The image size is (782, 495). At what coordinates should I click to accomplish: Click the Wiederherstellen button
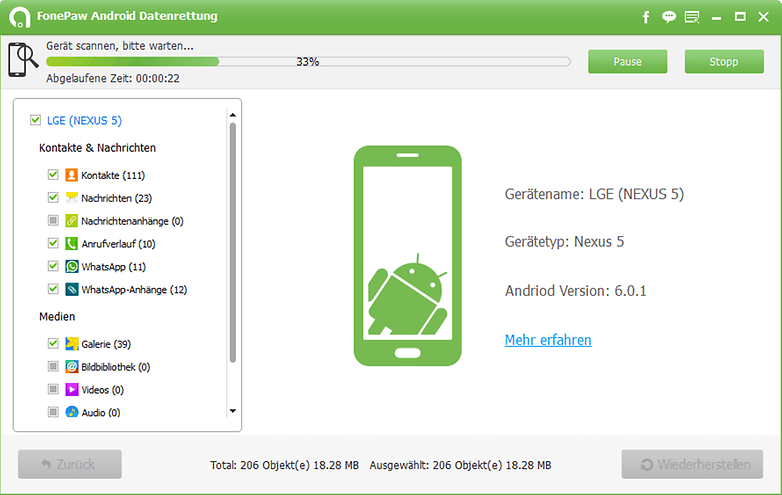[x=692, y=464]
